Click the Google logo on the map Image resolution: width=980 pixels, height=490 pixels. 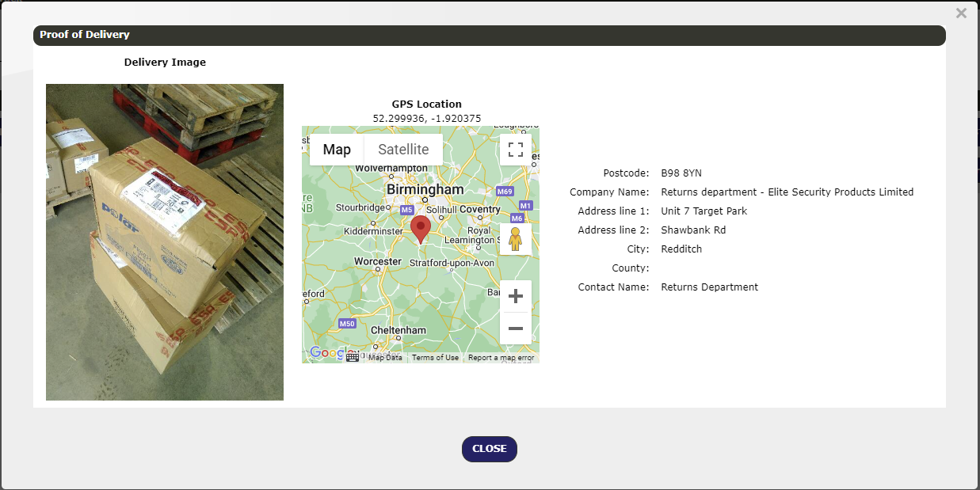click(x=323, y=352)
